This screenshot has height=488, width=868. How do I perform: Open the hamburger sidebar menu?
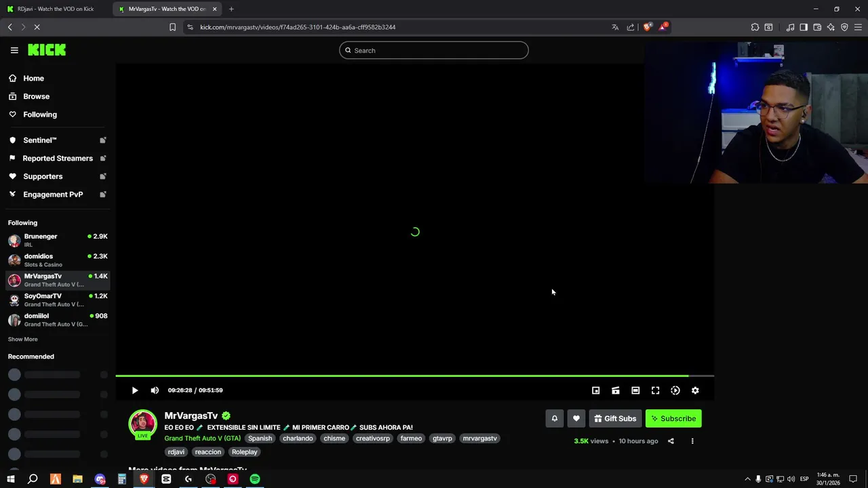click(x=14, y=50)
